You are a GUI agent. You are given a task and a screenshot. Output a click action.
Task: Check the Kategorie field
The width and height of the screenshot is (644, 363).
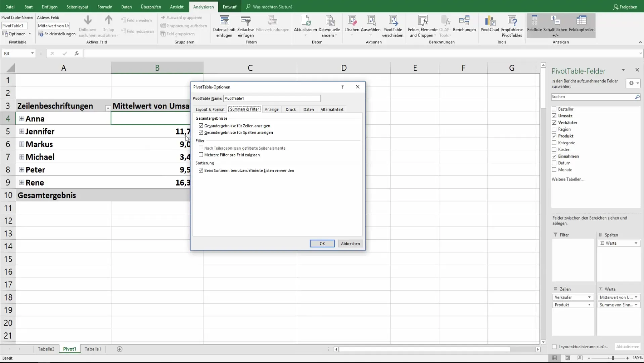(x=554, y=143)
